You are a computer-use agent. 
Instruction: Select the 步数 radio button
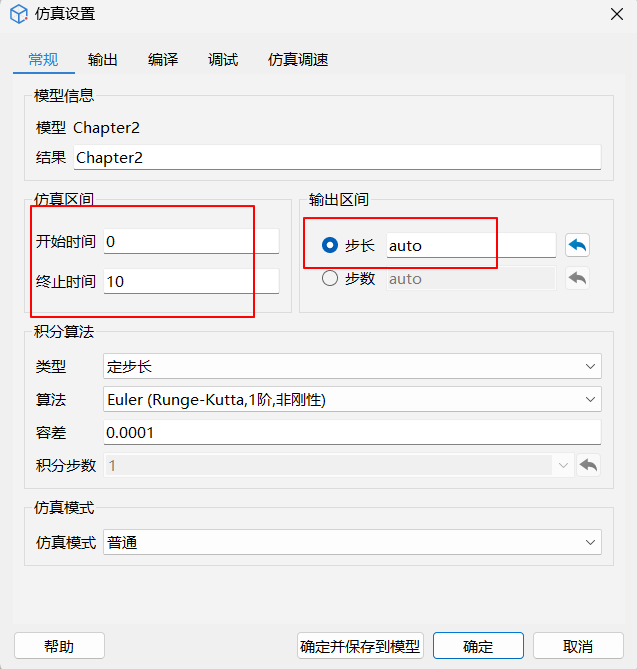(330, 279)
